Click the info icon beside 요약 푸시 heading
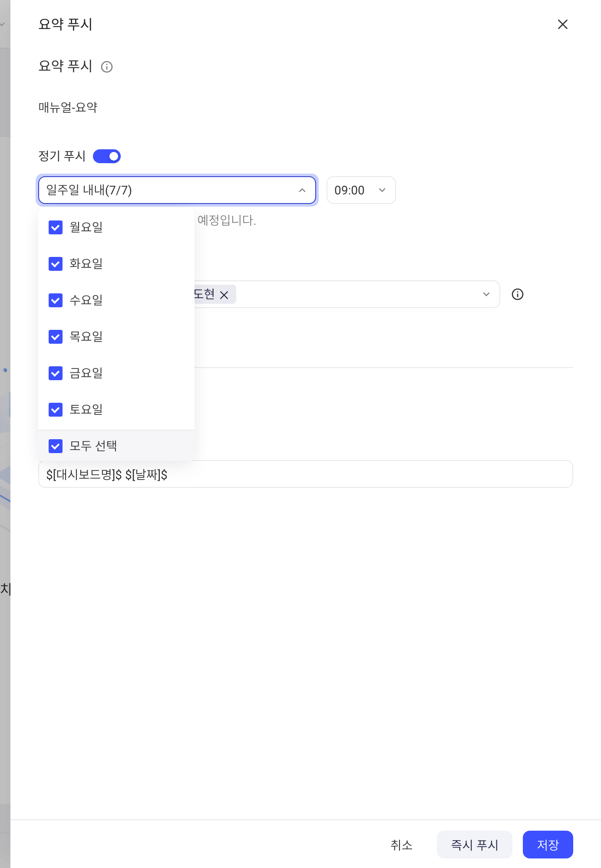The image size is (601, 868). tap(107, 67)
